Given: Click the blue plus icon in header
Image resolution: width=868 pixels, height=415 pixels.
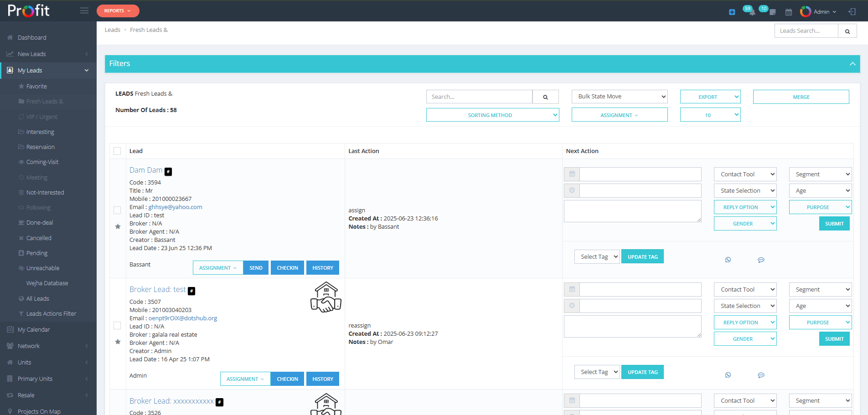Looking at the screenshot, I should (732, 12).
